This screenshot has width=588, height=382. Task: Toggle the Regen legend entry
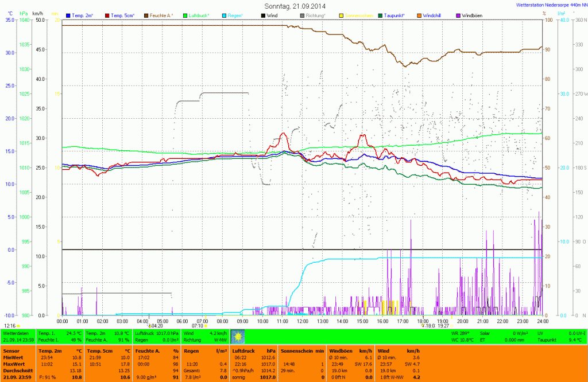pos(235,15)
